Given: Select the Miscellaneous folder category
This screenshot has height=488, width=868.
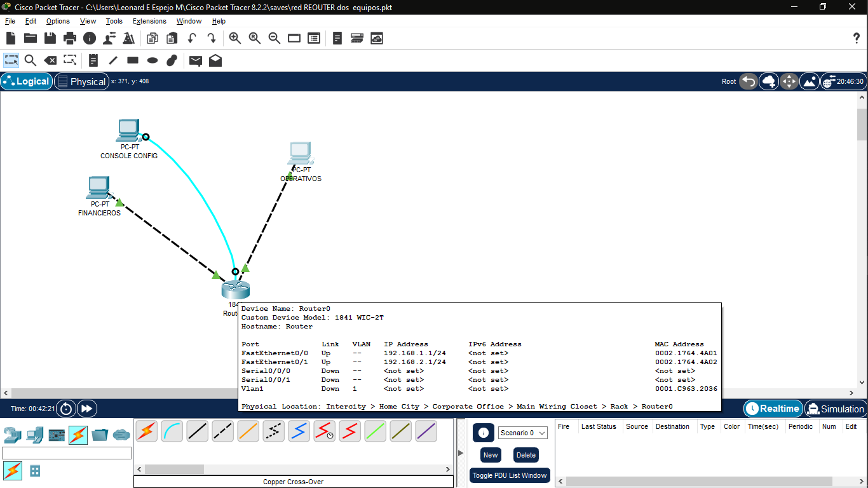Looking at the screenshot, I should [x=100, y=435].
